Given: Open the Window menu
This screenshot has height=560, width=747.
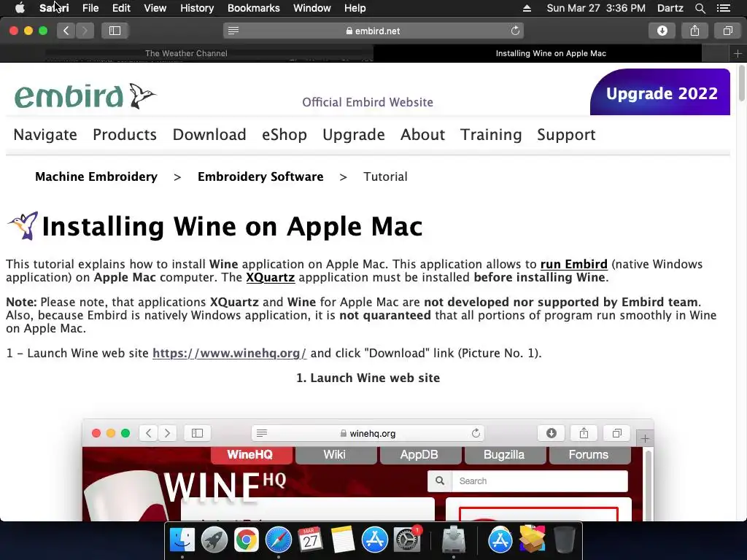Looking at the screenshot, I should pyautogui.click(x=312, y=8).
